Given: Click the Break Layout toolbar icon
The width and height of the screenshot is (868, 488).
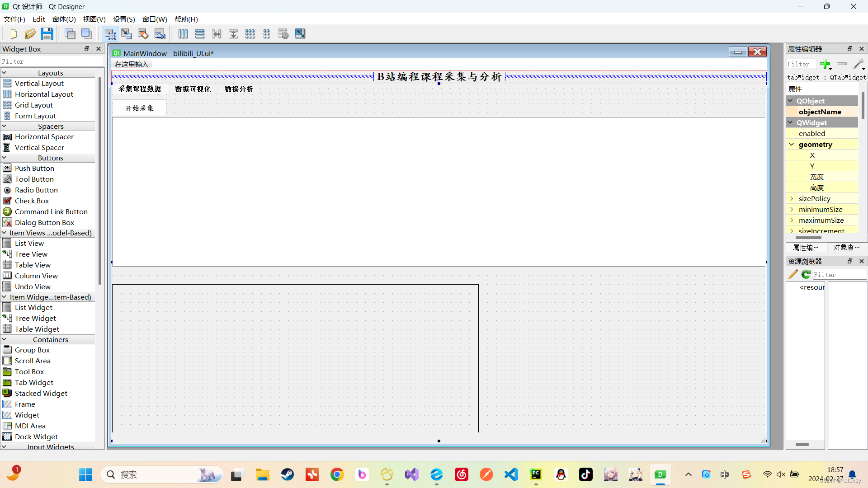Looking at the screenshot, I should [283, 34].
